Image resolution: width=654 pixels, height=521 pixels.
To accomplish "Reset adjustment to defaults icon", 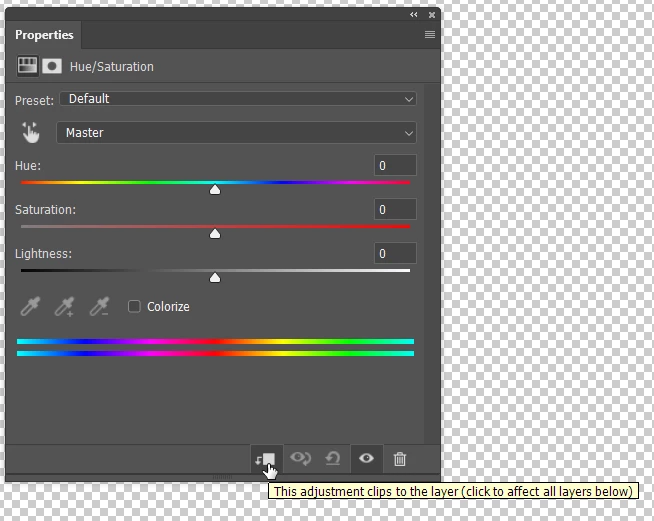I will click(333, 458).
